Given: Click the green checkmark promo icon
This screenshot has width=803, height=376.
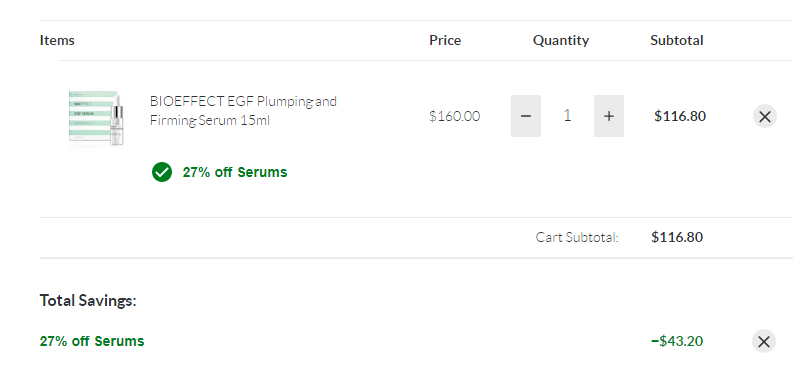Looking at the screenshot, I should coord(162,172).
